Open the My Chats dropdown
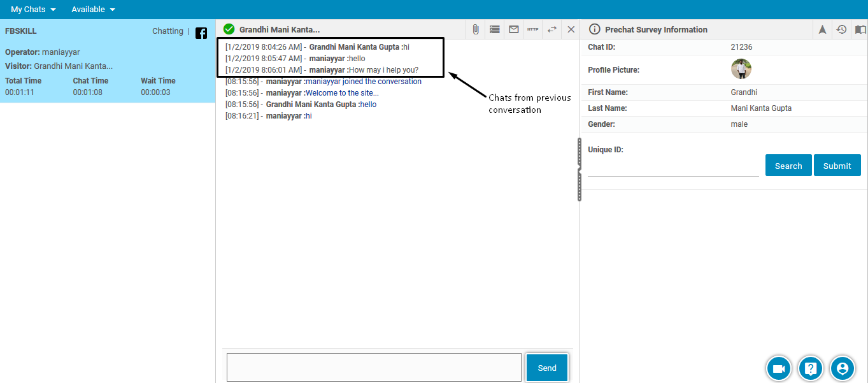This screenshot has width=868, height=383. pos(33,10)
